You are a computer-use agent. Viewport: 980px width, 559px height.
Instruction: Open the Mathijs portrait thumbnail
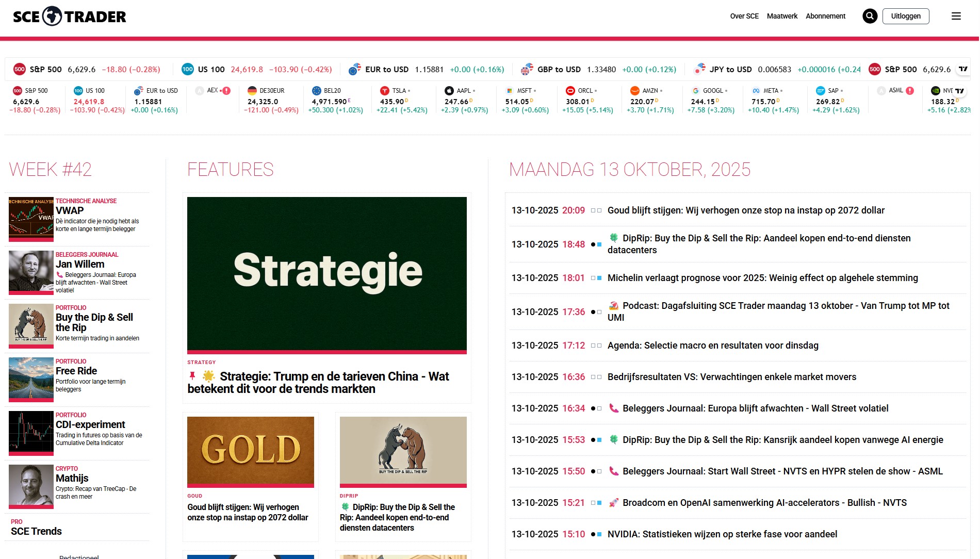31,487
